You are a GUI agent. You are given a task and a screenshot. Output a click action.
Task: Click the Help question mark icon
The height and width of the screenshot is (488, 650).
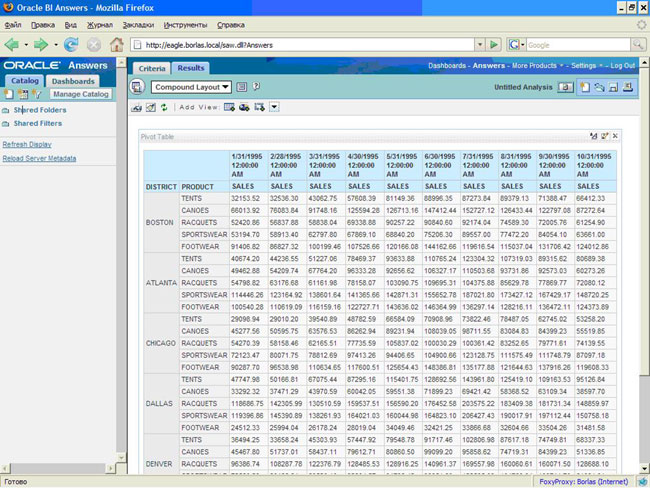(256, 88)
